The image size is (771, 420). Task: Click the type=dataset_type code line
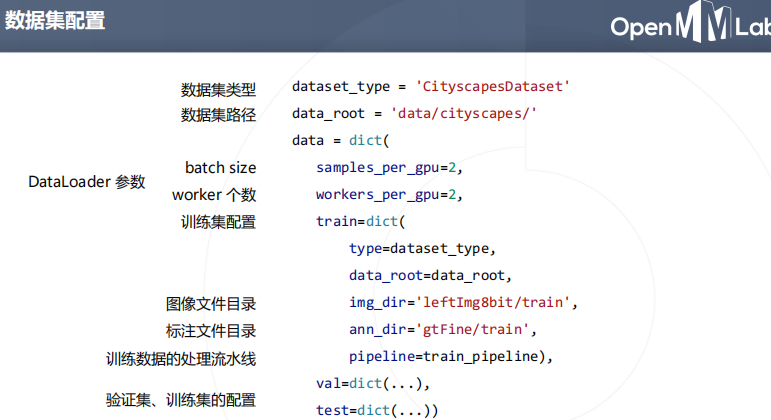pos(422,249)
